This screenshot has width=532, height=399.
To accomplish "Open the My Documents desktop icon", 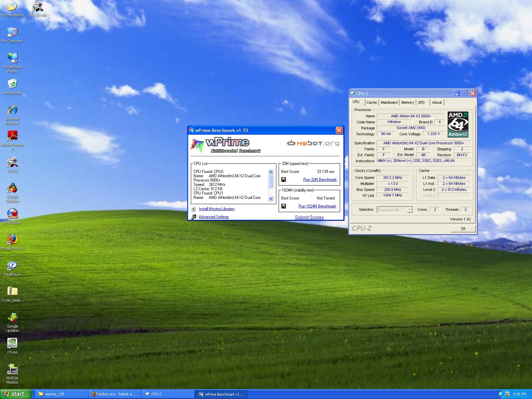I will point(12,9).
